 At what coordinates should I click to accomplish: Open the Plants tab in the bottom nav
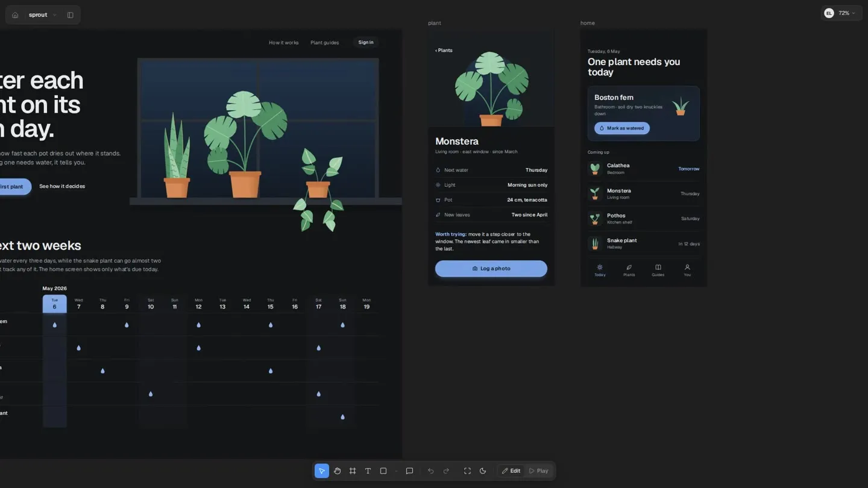pos(629,271)
